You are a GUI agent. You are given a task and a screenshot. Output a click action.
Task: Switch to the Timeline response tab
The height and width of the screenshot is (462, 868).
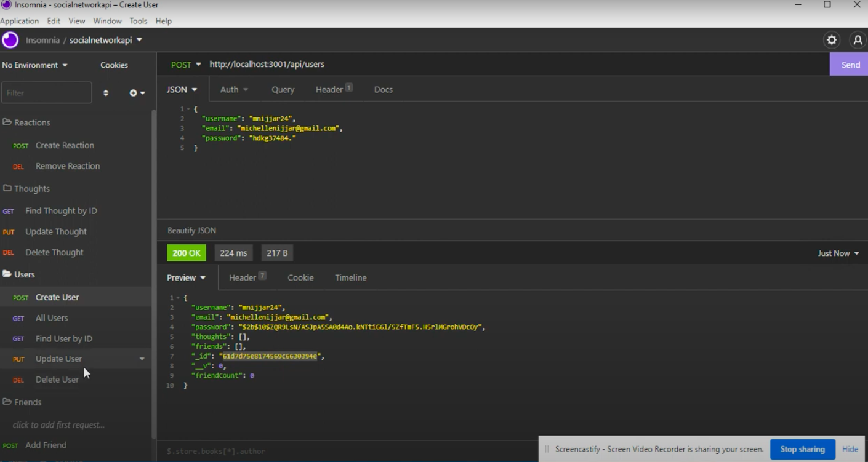pos(350,277)
